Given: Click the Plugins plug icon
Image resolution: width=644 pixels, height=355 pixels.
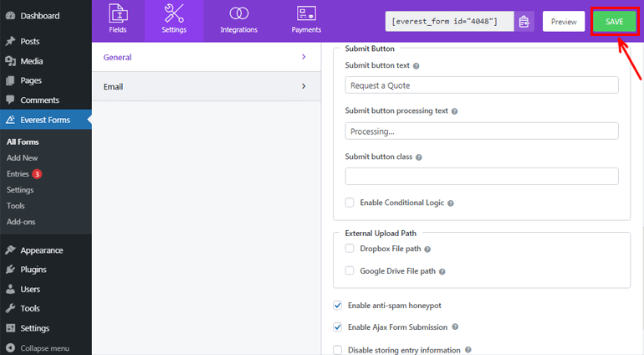Looking at the screenshot, I should (10, 270).
